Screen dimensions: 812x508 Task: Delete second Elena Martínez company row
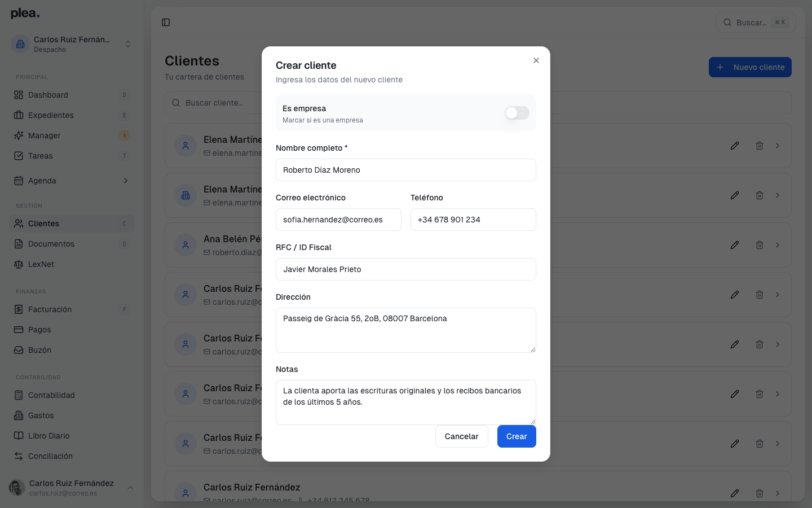[760, 195]
